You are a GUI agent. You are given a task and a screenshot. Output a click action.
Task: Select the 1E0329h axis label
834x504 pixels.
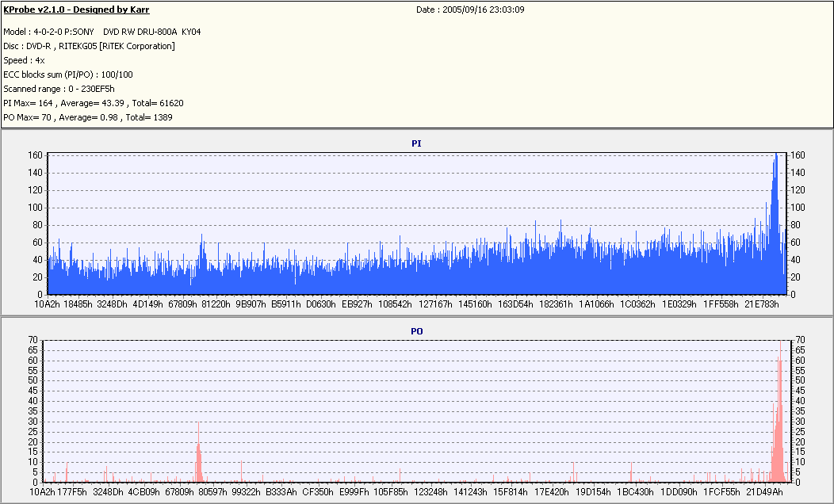(679, 304)
